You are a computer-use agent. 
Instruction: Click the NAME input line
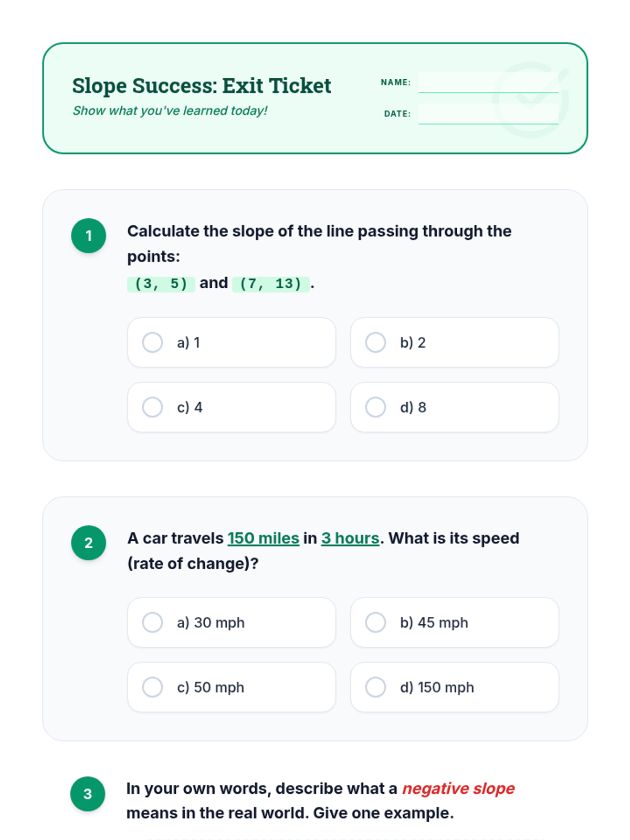488,82
